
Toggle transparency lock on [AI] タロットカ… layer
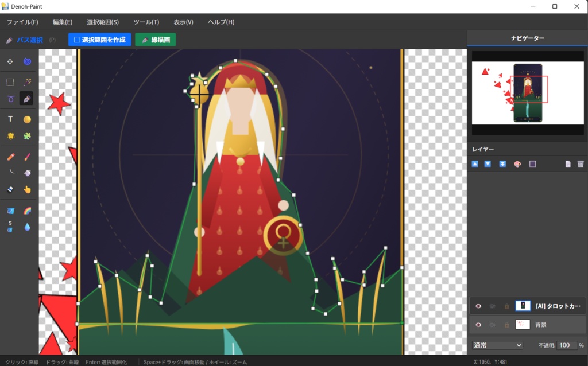pos(492,306)
